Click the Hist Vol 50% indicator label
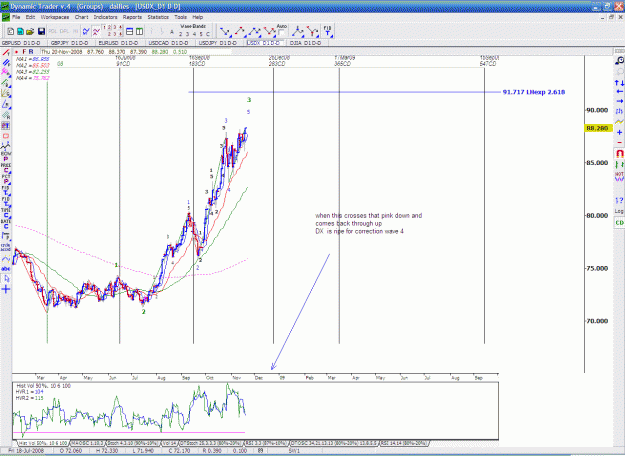The image size is (625, 456). 44,386
